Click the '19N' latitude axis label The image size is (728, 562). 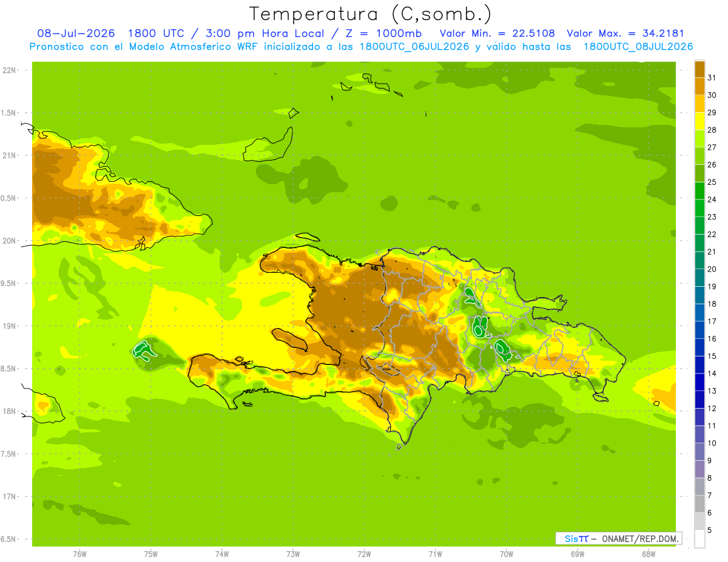[x=9, y=326]
